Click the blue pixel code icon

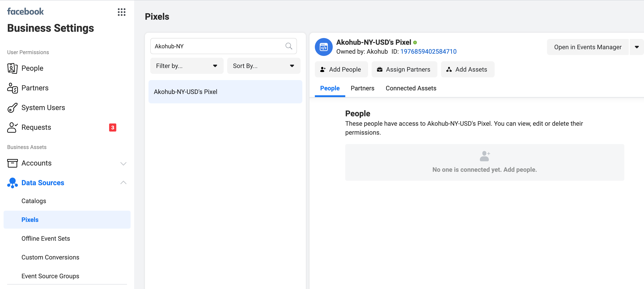coord(324,47)
